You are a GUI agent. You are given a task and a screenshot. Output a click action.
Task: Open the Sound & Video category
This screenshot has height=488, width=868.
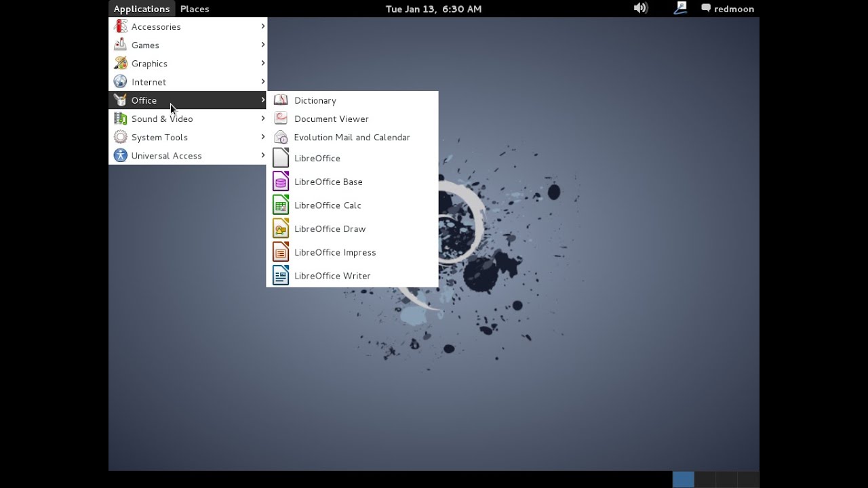pyautogui.click(x=188, y=119)
